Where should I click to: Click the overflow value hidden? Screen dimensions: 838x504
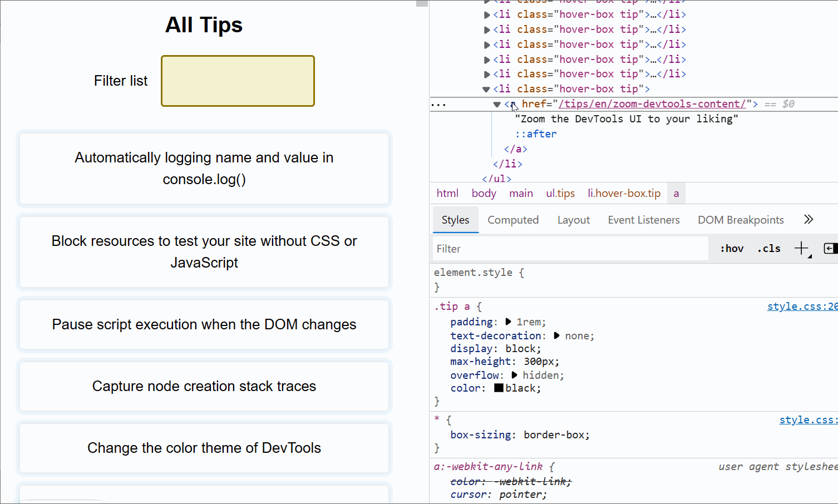coord(541,375)
